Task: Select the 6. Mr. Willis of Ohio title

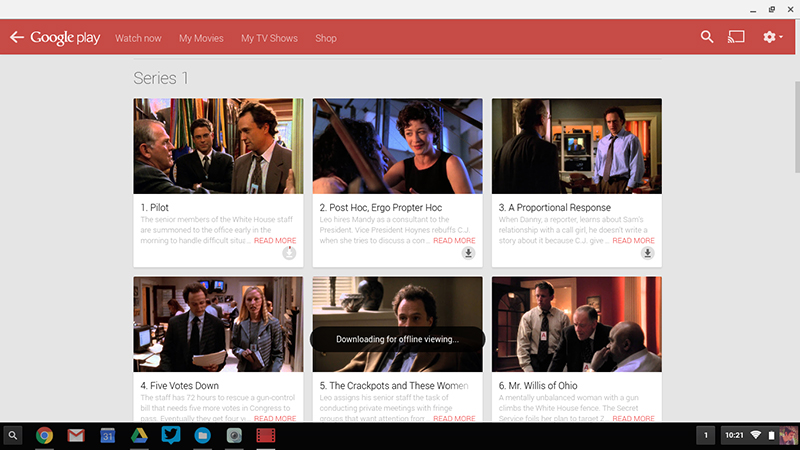Action: (x=538, y=386)
